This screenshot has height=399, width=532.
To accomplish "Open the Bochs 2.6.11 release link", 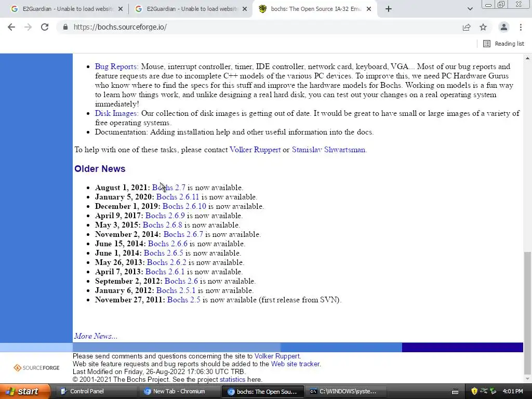I will click(178, 197).
